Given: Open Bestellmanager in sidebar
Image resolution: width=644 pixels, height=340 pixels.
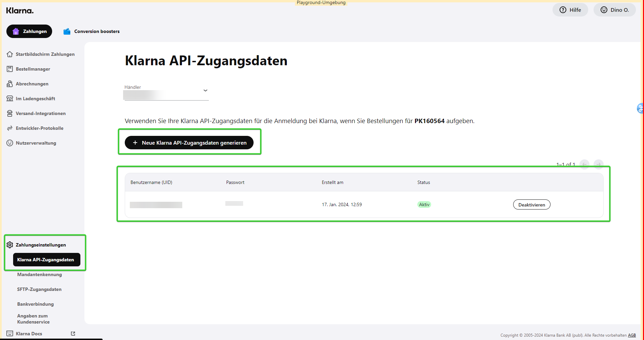Looking at the screenshot, I should click(29, 69).
